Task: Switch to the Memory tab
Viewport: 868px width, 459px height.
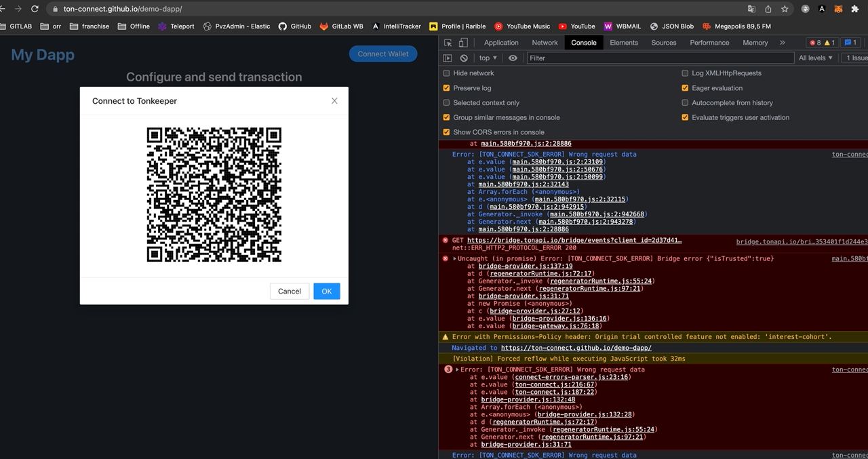Action: [755, 43]
